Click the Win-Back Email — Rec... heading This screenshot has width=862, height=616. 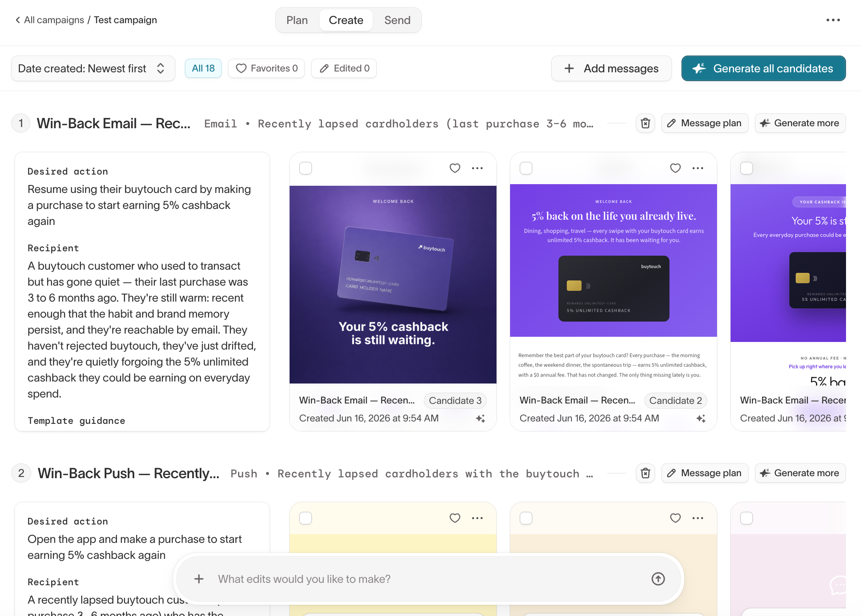pos(113,123)
